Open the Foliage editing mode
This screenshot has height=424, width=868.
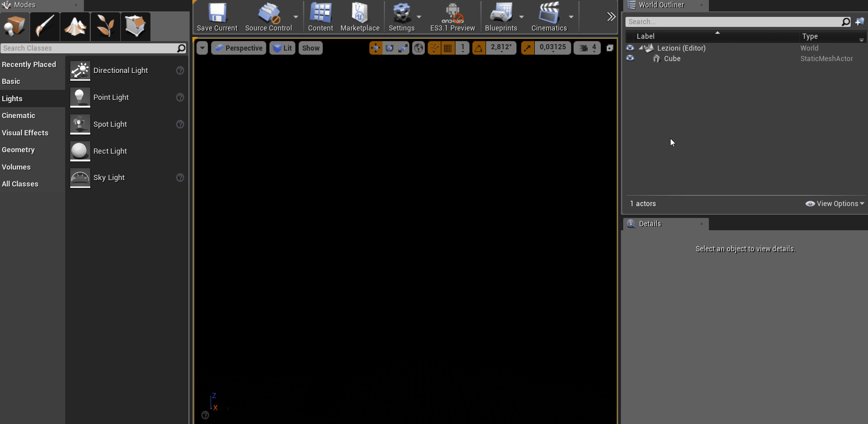105,26
